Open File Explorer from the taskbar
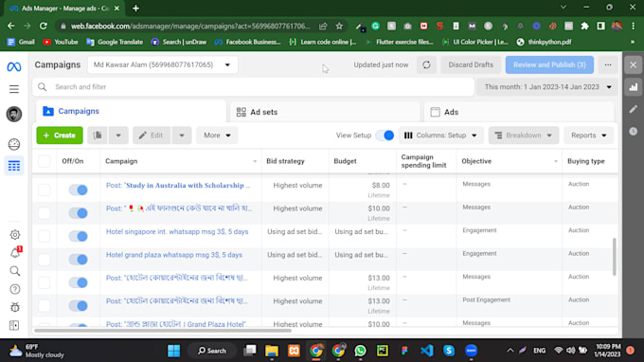Viewport: 644px width, 362px height. (x=272, y=351)
